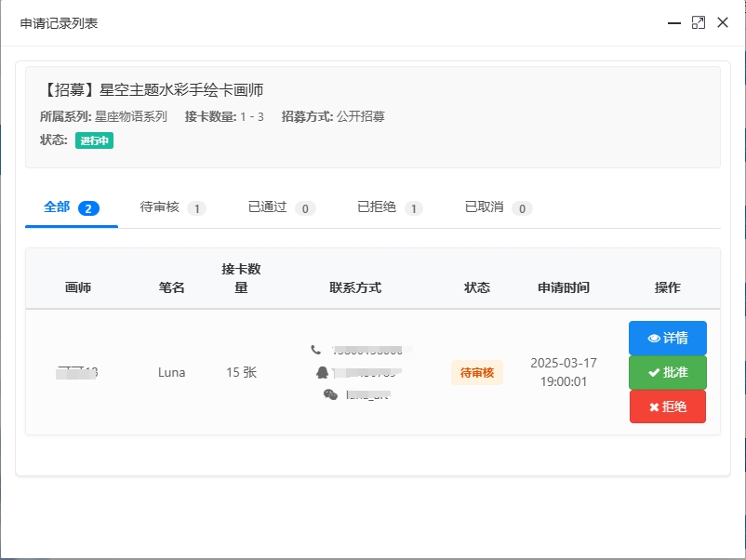Click the 申请时间 column header
This screenshot has width=746, height=560.
(x=563, y=288)
